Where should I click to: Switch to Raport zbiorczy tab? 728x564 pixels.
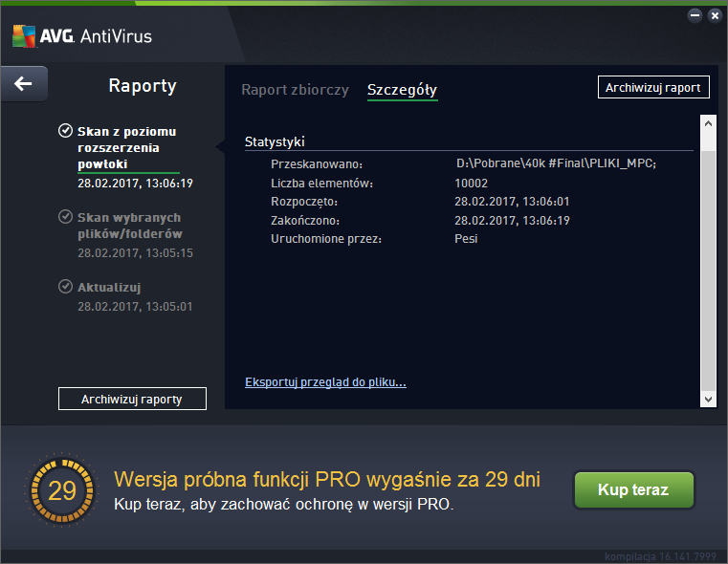[295, 90]
